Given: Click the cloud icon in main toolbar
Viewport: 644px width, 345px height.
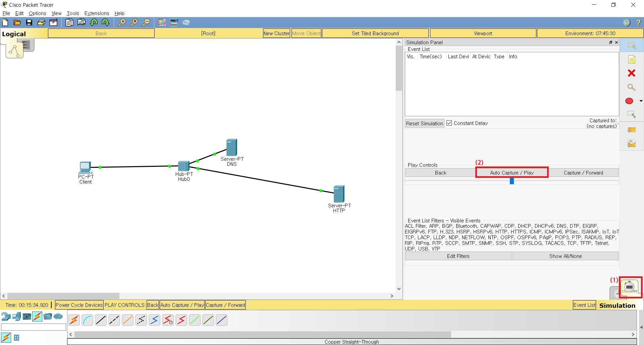Looking at the screenshot, I should pyautogui.click(x=186, y=22).
